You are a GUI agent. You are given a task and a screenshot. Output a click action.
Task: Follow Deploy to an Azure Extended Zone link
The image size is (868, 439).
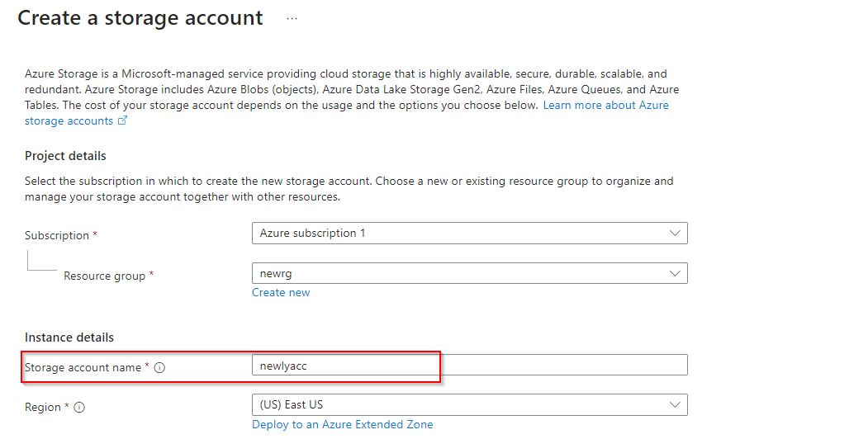(x=342, y=424)
